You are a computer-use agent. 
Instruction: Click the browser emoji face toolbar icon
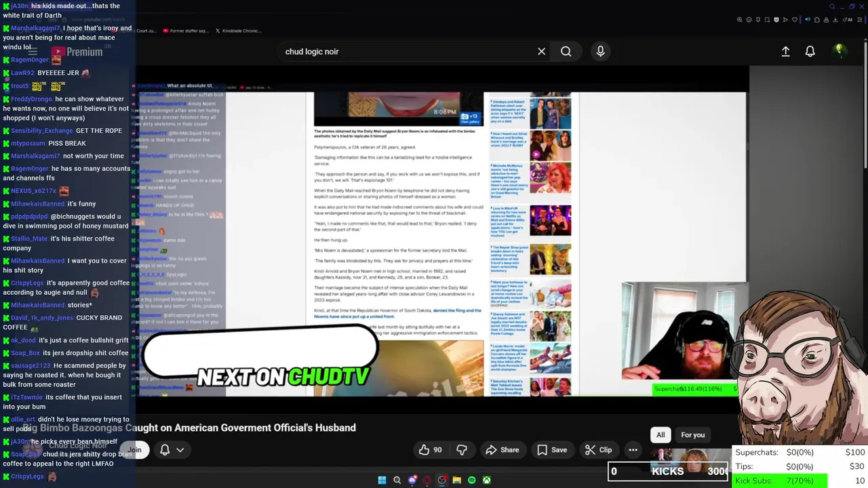click(x=749, y=20)
